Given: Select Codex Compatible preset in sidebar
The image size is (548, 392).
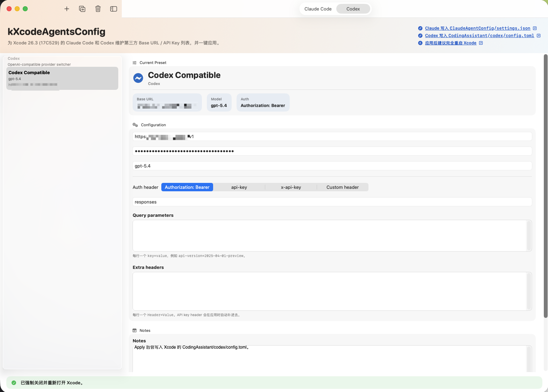Looking at the screenshot, I should [x=62, y=78].
